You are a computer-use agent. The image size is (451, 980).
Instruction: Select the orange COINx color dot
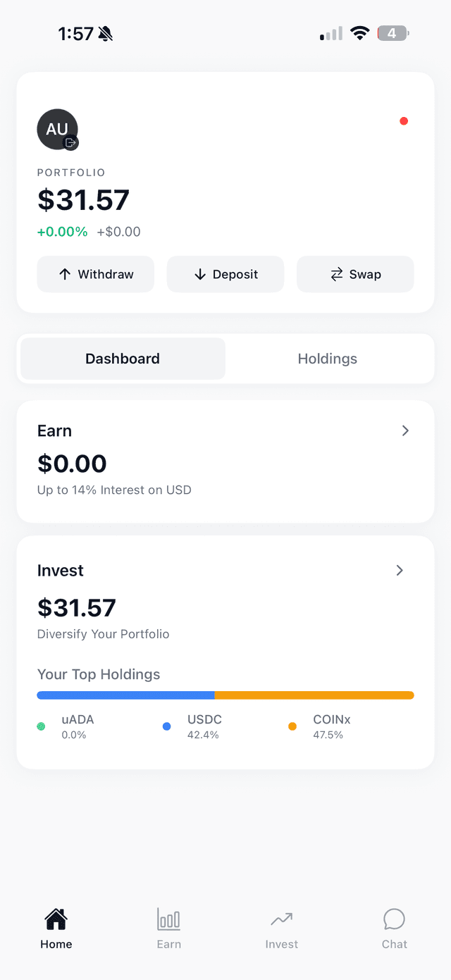click(x=292, y=726)
